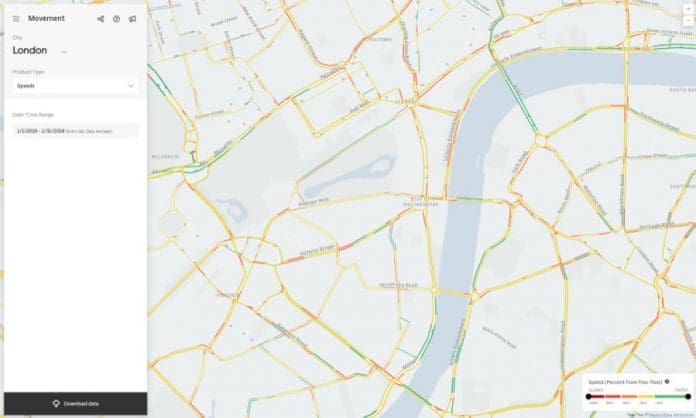Open the help question-mark icon
696x418 pixels.
[x=116, y=19]
